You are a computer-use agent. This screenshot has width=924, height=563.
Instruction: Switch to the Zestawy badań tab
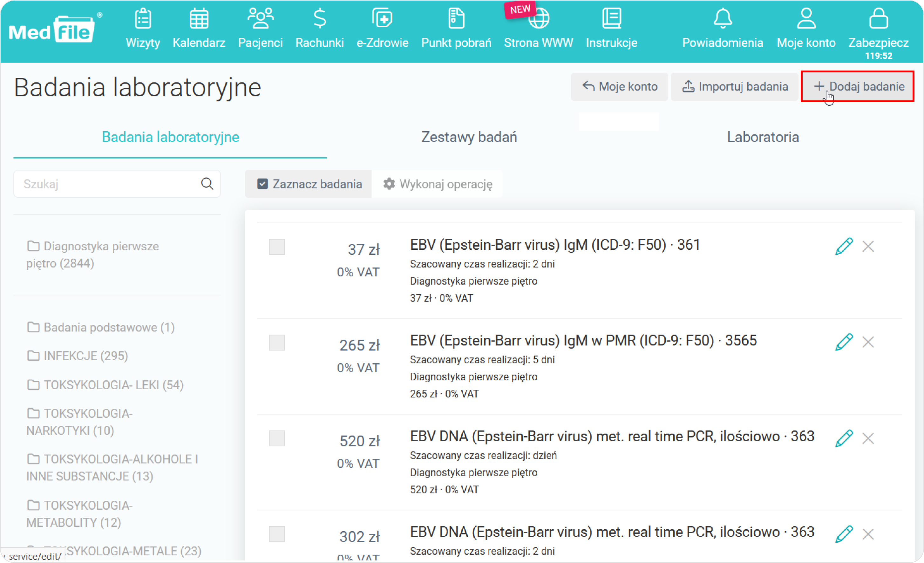[469, 137]
